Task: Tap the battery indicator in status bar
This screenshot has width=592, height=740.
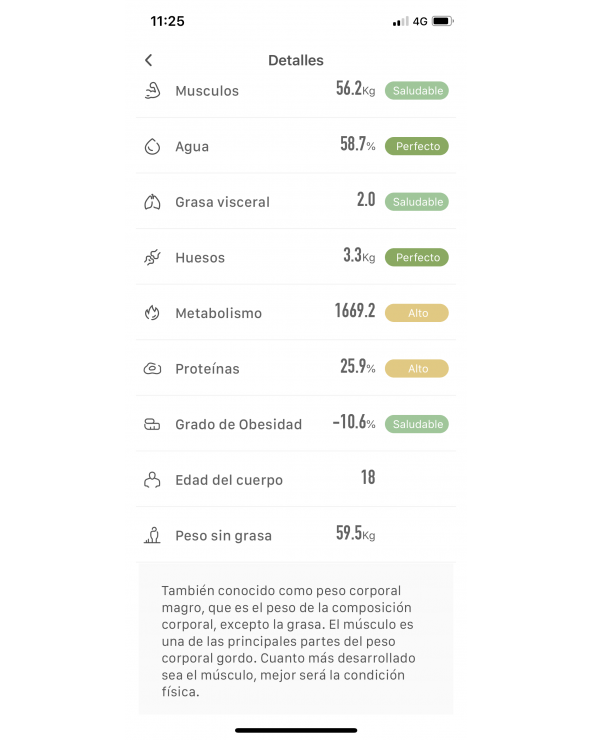Action: coord(442,21)
